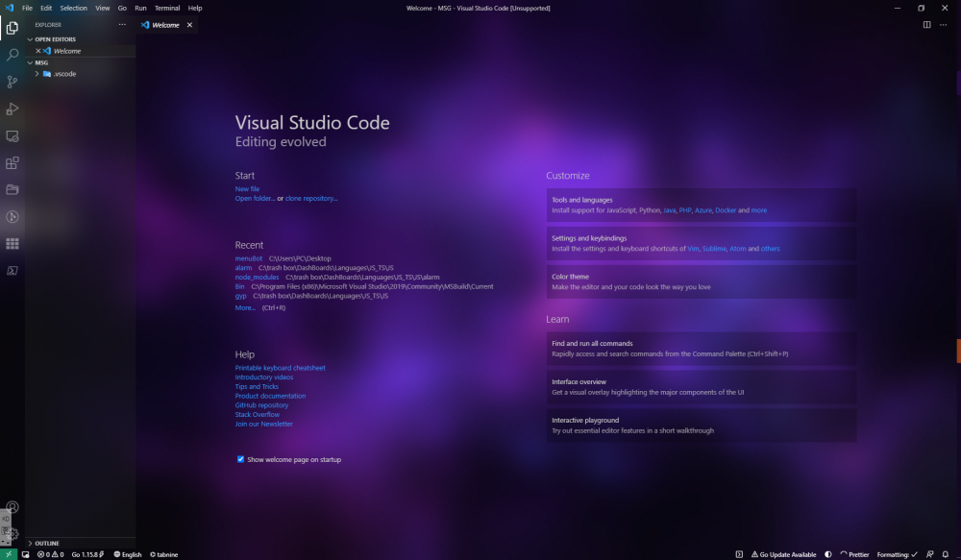Click the Formatting status item
This screenshot has width=961, height=560.
898,554
